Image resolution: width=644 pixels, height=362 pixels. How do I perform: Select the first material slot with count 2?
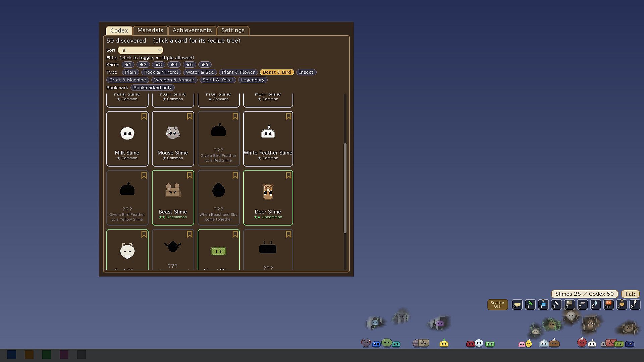tap(517, 305)
